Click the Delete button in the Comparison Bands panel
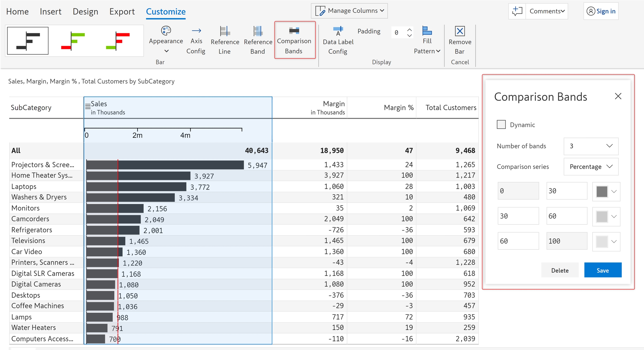This screenshot has height=350, width=644. click(x=560, y=270)
